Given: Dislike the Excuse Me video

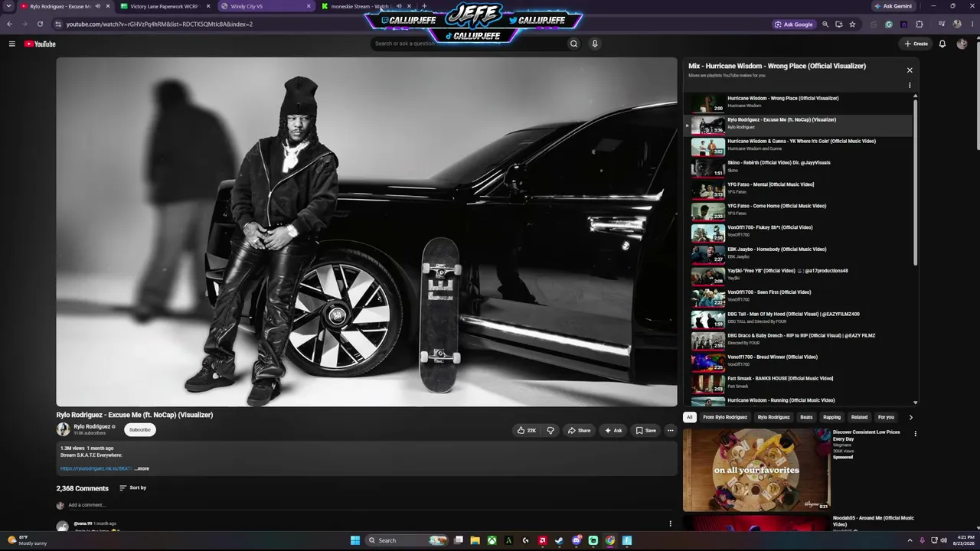Looking at the screenshot, I should coord(550,430).
